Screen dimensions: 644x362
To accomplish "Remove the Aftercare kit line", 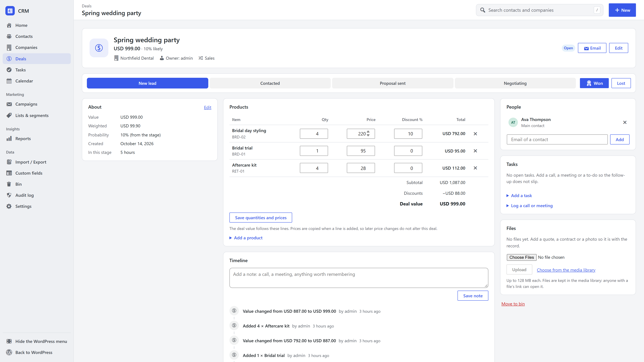I will 475,168.
